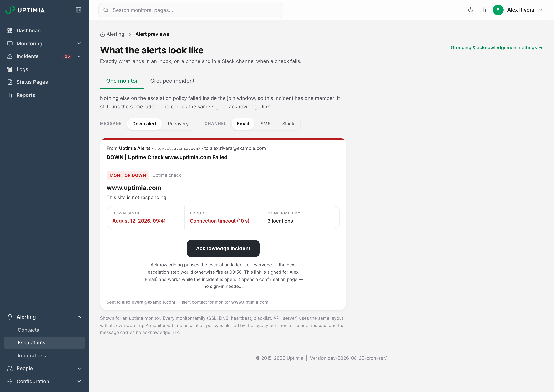This screenshot has width=554, height=392.
Task: Click the Monitoring screen icon
Action: pyautogui.click(x=10, y=43)
